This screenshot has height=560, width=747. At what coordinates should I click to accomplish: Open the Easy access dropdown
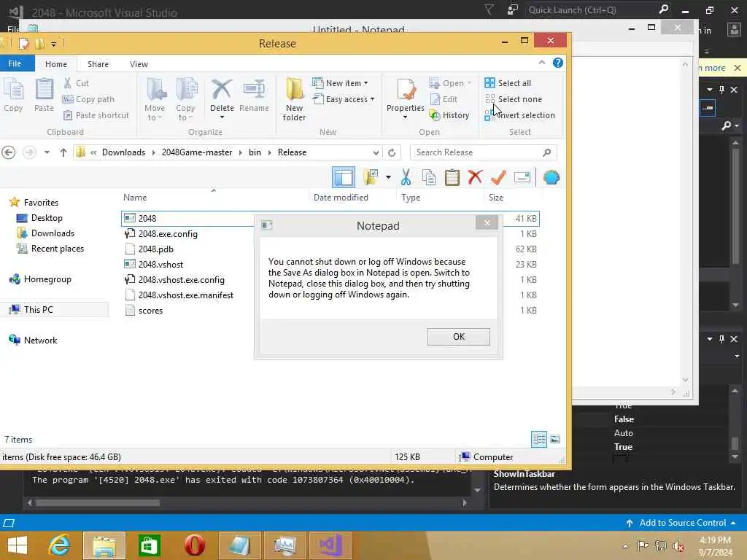point(344,99)
